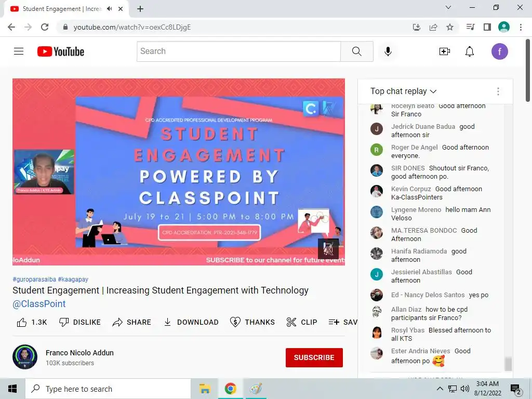Viewport: 532px width, 399px height.
Task: Open @ClassPoint mention link
Action: pyautogui.click(x=39, y=303)
